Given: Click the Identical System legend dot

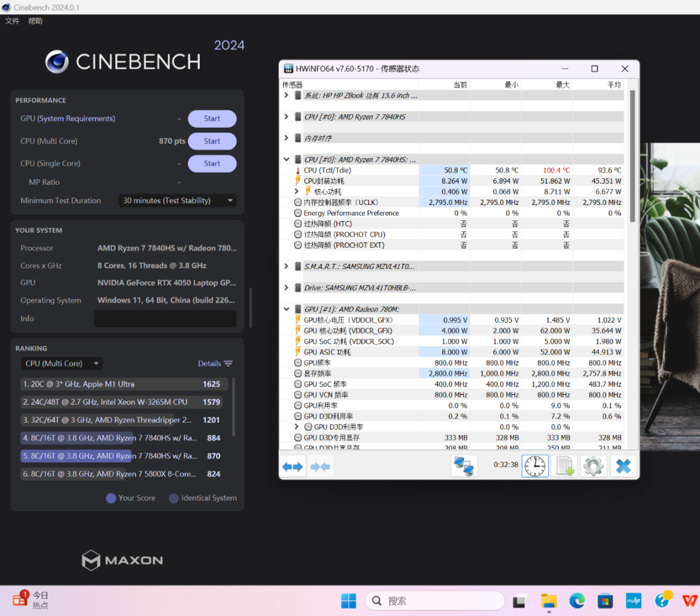Looking at the screenshot, I should tap(174, 498).
